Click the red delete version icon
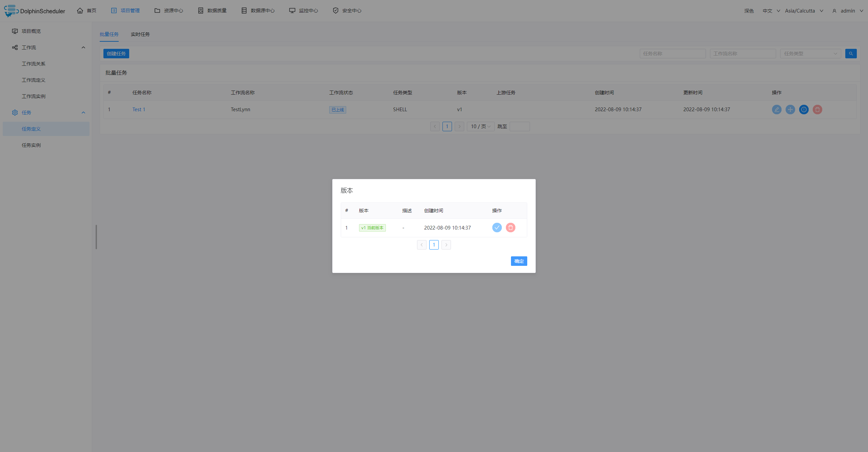This screenshot has height=452, width=868. coord(510,228)
